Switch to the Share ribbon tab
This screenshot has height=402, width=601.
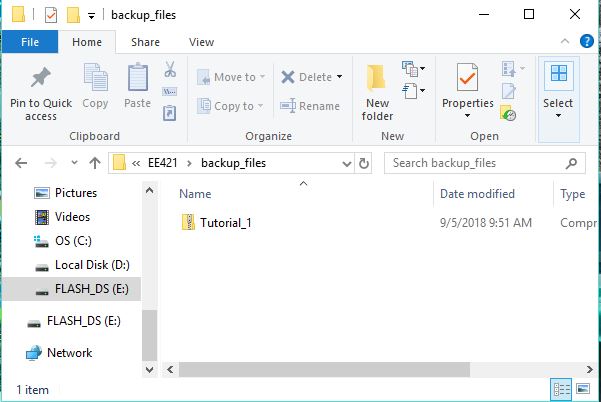[x=145, y=42]
